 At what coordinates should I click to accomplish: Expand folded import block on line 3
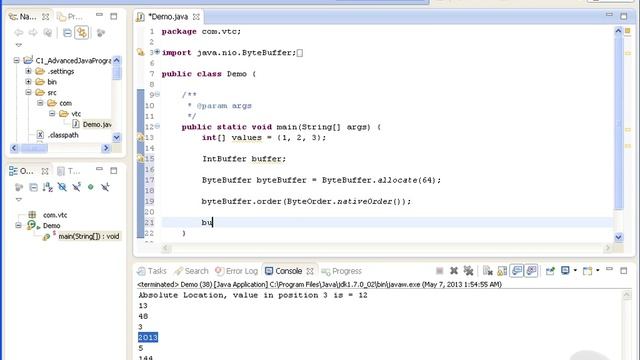(157, 52)
